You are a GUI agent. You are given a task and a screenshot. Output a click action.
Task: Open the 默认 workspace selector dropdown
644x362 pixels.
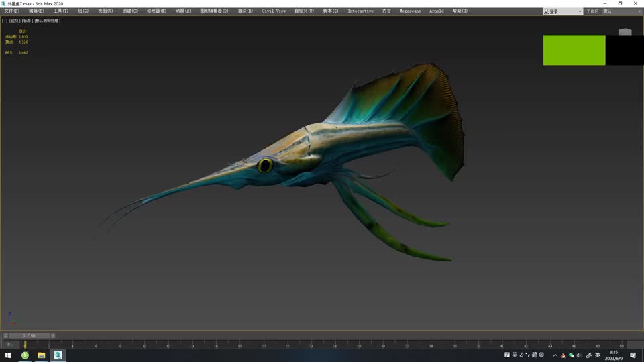pyautogui.click(x=621, y=11)
